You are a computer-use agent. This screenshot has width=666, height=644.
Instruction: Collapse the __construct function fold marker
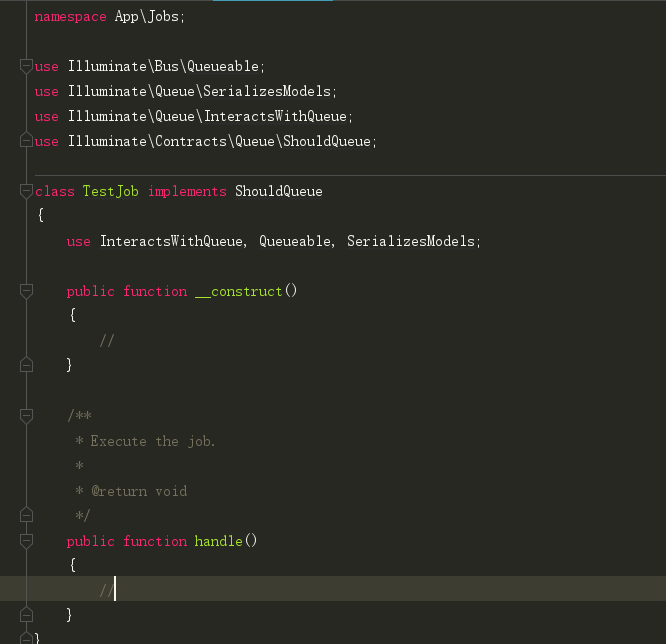coord(26,291)
